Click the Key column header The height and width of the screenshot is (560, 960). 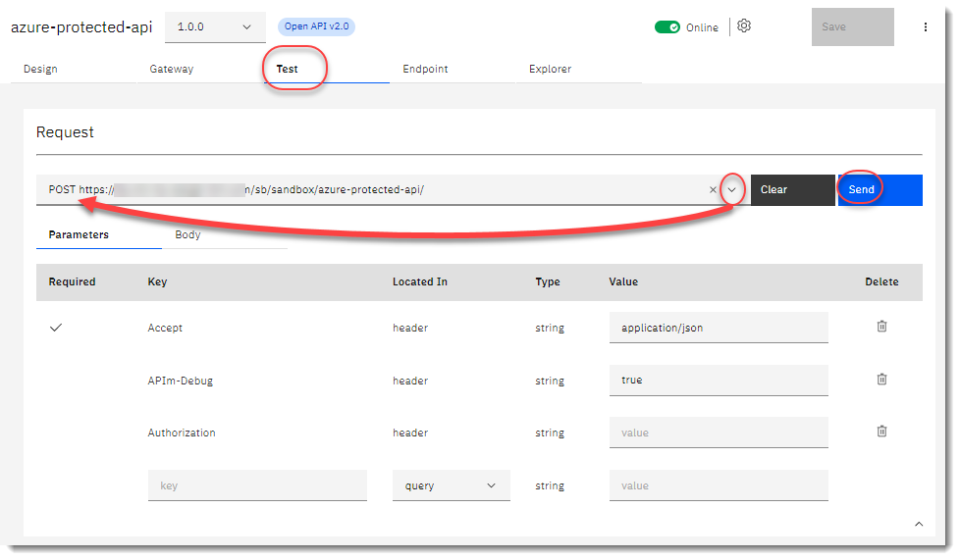[157, 281]
